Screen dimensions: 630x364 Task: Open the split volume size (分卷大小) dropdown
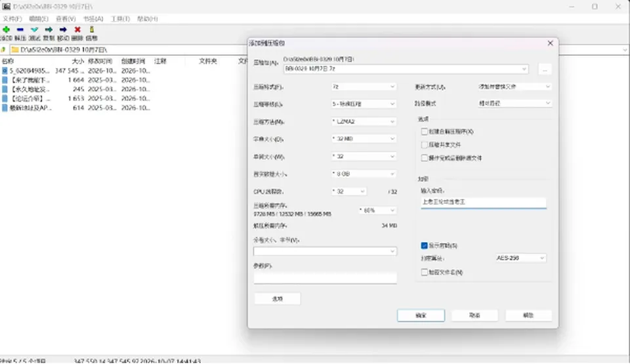pyautogui.click(x=325, y=251)
